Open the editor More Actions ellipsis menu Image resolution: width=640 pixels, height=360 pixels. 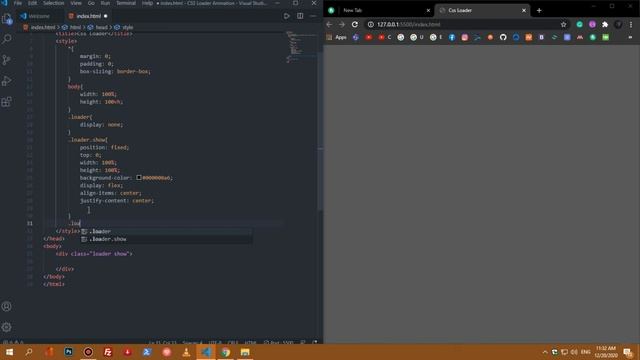coord(313,16)
